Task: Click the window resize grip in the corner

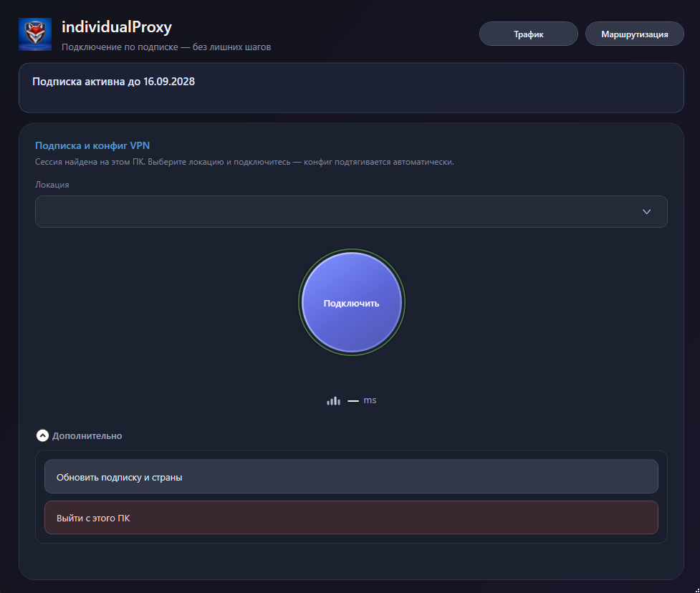Action: [x=697, y=590]
